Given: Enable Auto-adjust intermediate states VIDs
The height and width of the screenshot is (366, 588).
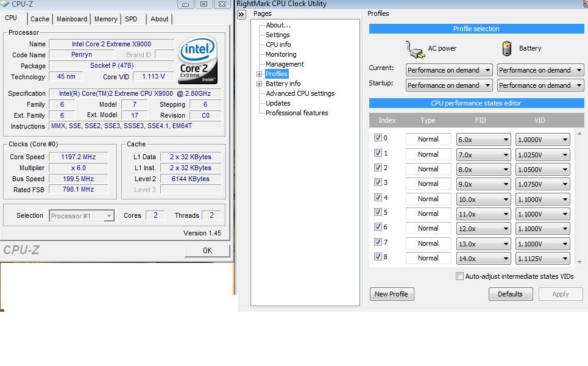Looking at the screenshot, I should click(x=459, y=276).
